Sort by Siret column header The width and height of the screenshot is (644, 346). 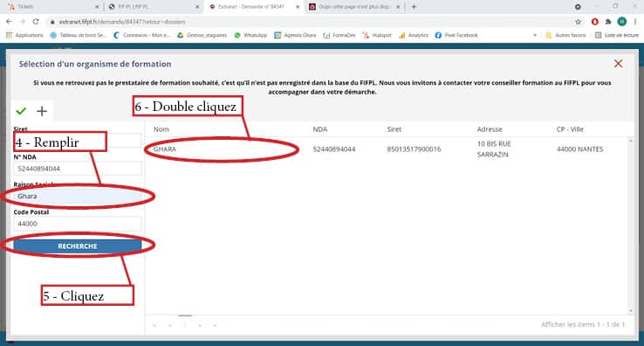pos(394,129)
